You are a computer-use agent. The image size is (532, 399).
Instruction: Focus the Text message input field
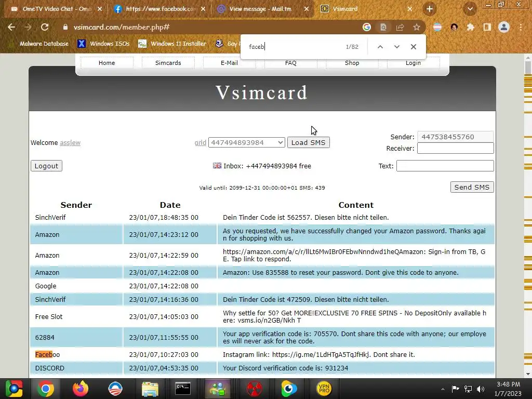pos(445,166)
